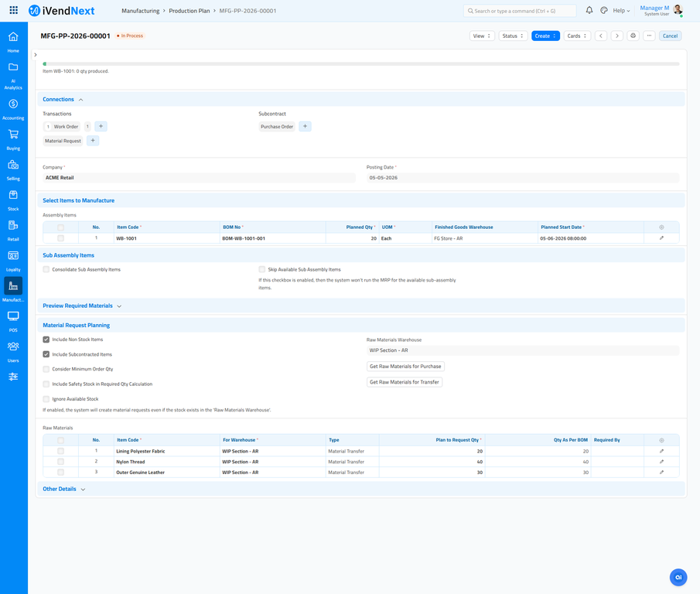Navigate to Production Plan breadcrumb
The width and height of the screenshot is (700, 594).
tap(190, 11)
